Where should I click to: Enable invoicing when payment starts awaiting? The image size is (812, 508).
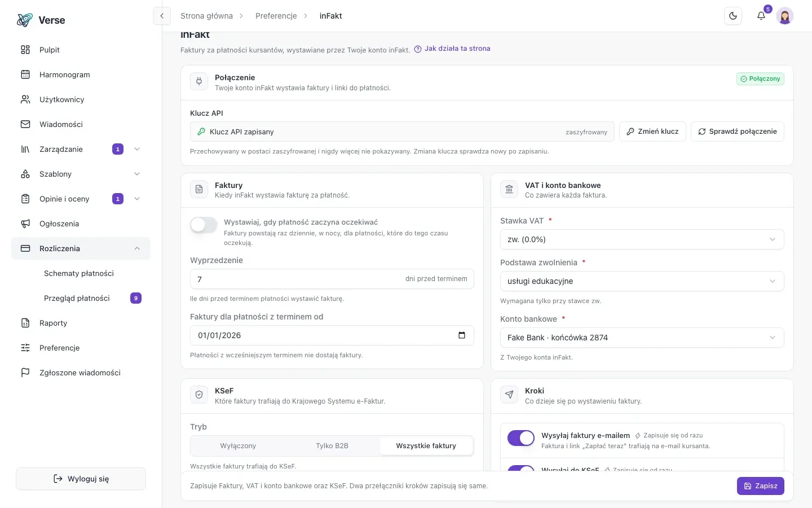[204, 225]
